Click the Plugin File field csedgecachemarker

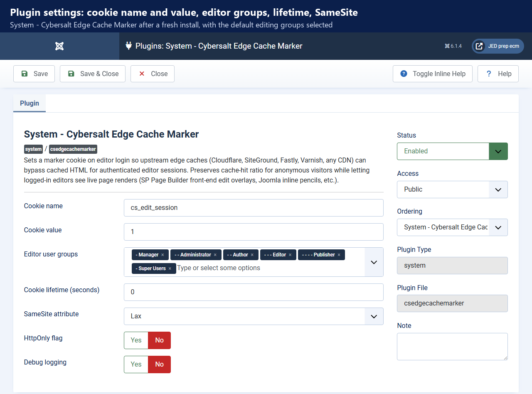pyautogui.click(x=452, y=303)
